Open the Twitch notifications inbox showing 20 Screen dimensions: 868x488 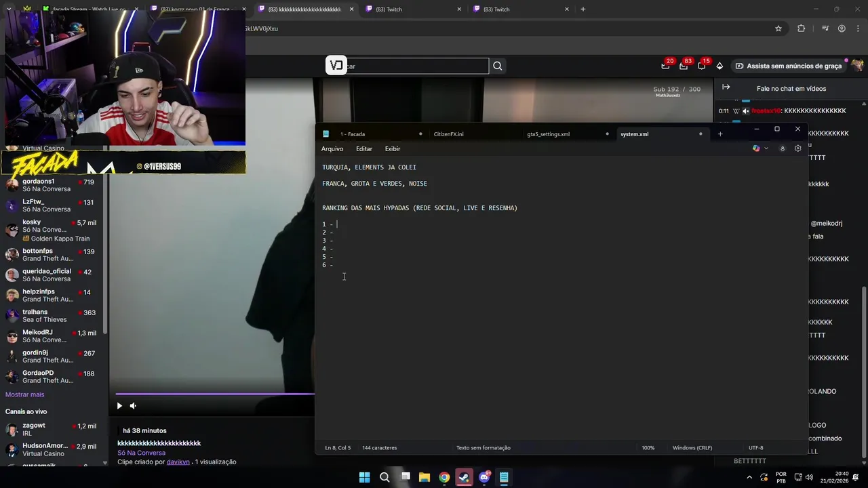[666, 66]
